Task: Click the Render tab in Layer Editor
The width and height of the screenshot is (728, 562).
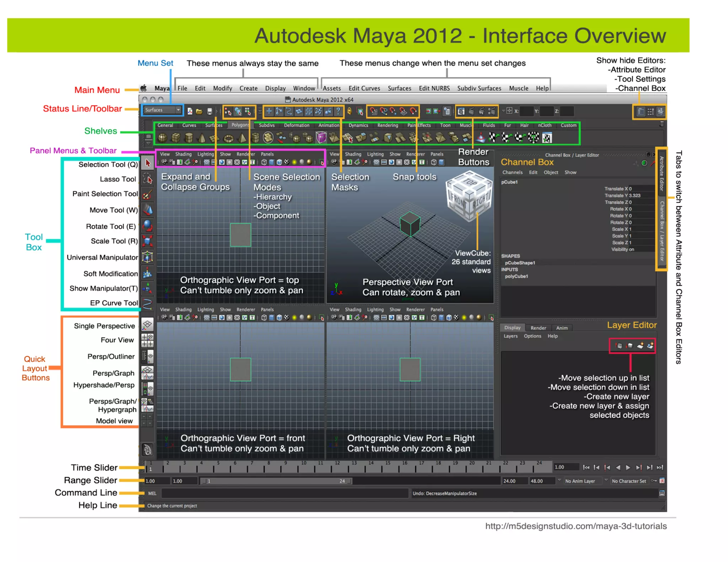Action: click(538, 328)
